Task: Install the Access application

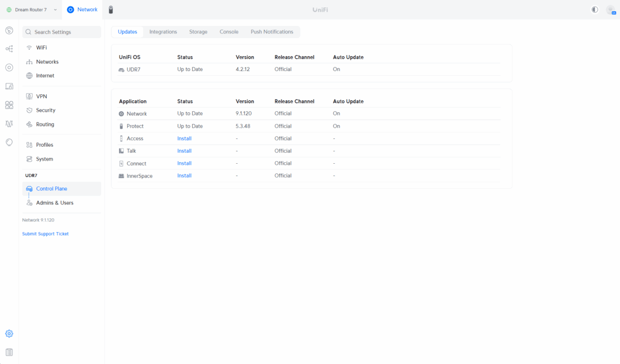Action: 184,138
